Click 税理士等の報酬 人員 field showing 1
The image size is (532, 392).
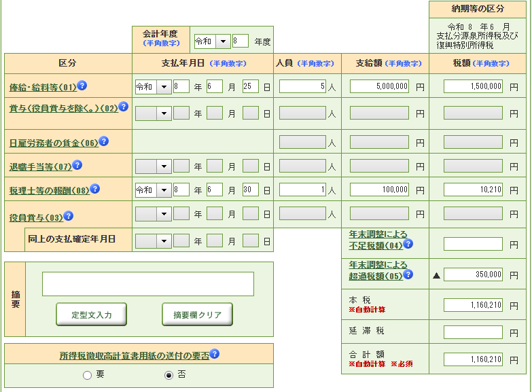coord(302,190)
